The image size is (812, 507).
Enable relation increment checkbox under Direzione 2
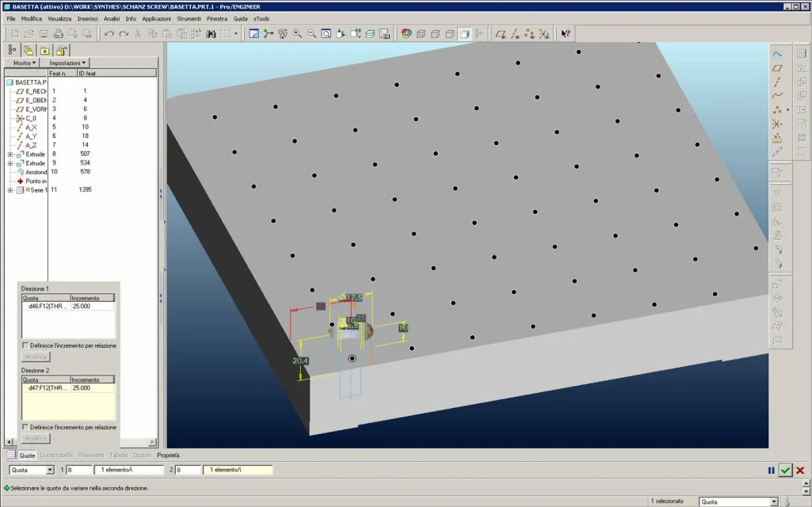coord(25,427)
